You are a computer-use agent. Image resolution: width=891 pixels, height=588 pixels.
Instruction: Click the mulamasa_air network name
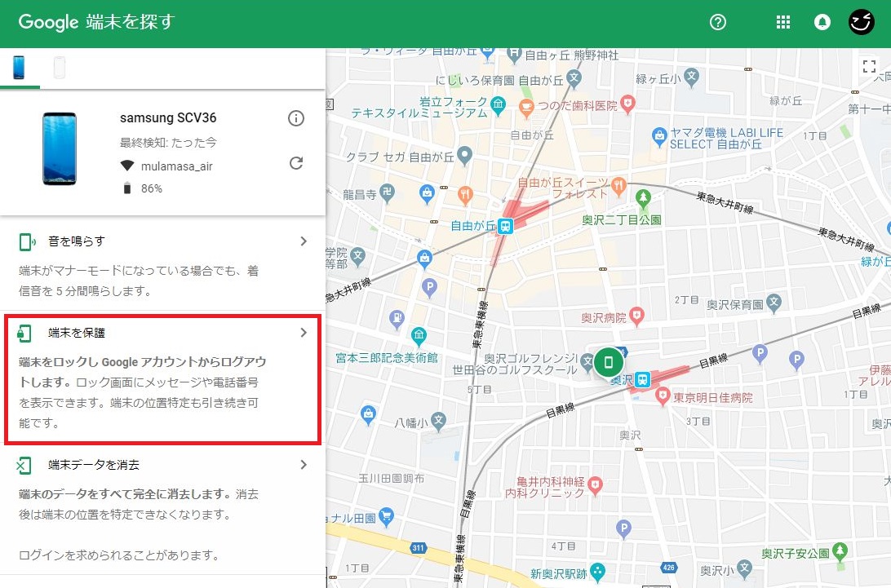(177, 166)
